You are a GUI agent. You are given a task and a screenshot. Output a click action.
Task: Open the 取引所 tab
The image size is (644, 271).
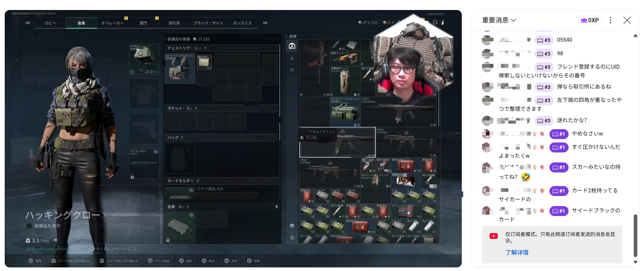point(174,23)
